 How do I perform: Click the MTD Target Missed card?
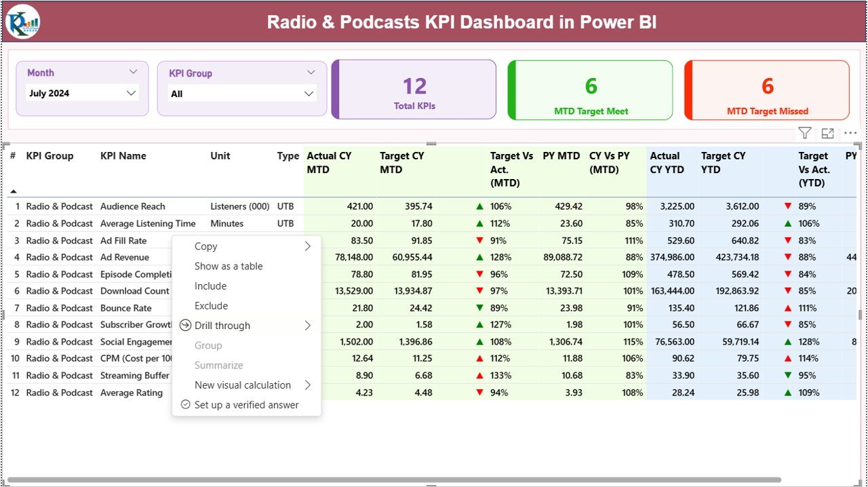[x=767, y=90]
